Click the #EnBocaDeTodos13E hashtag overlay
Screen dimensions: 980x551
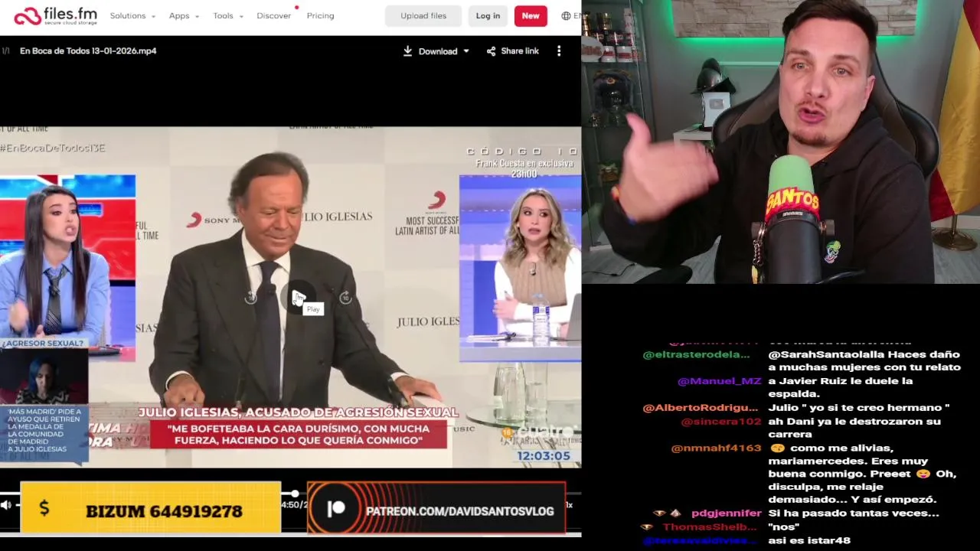53,148
